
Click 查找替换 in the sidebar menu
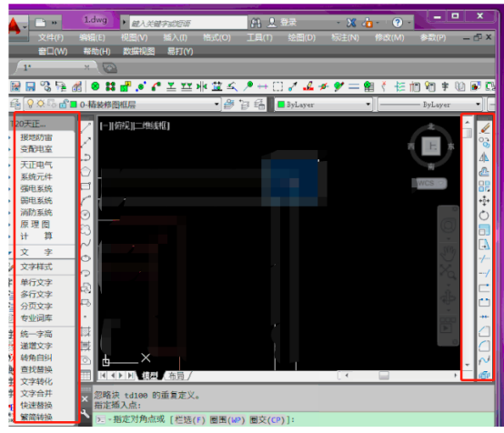click(x=36, y=369)
